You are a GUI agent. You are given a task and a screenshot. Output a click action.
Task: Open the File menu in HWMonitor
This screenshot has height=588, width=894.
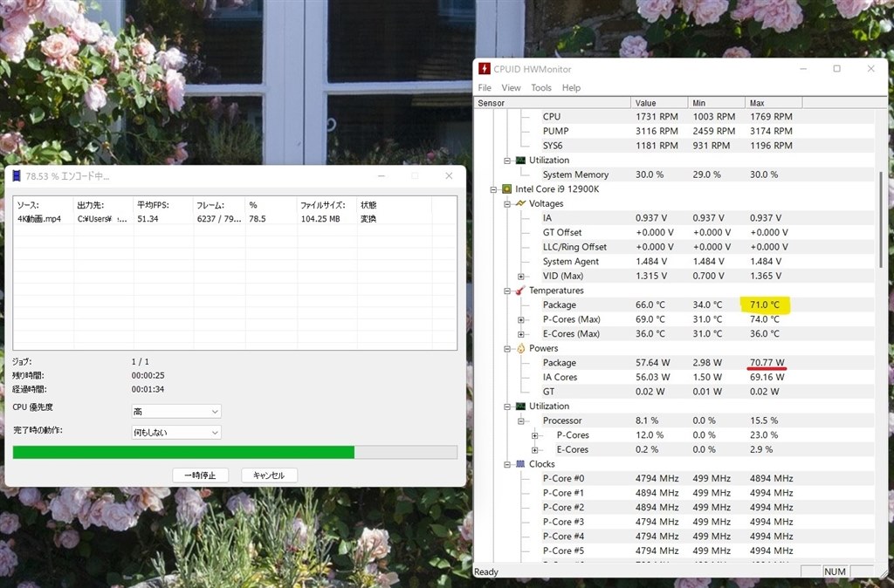coord(485,88)
